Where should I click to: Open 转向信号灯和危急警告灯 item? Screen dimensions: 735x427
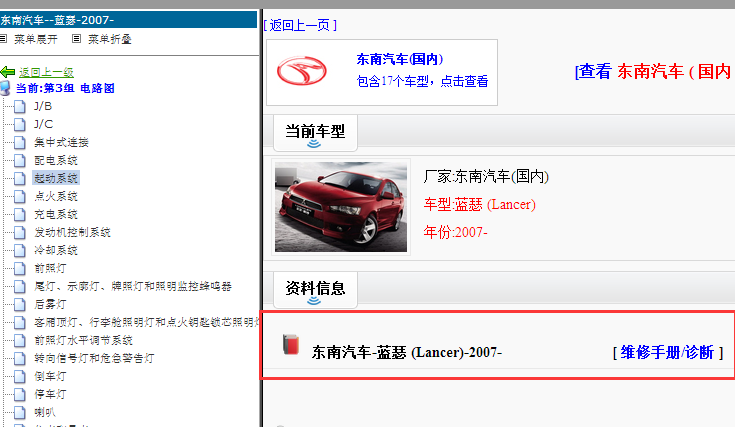[94, 358]
